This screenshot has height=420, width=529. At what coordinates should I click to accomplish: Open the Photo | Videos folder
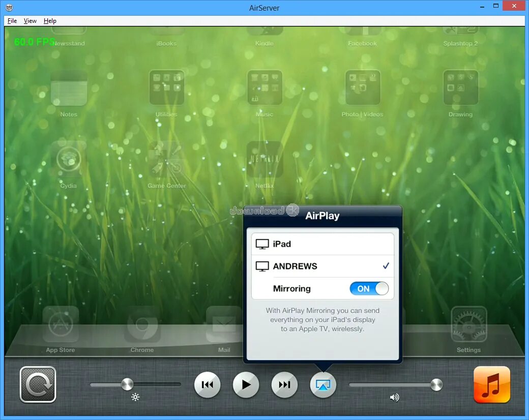363,87
